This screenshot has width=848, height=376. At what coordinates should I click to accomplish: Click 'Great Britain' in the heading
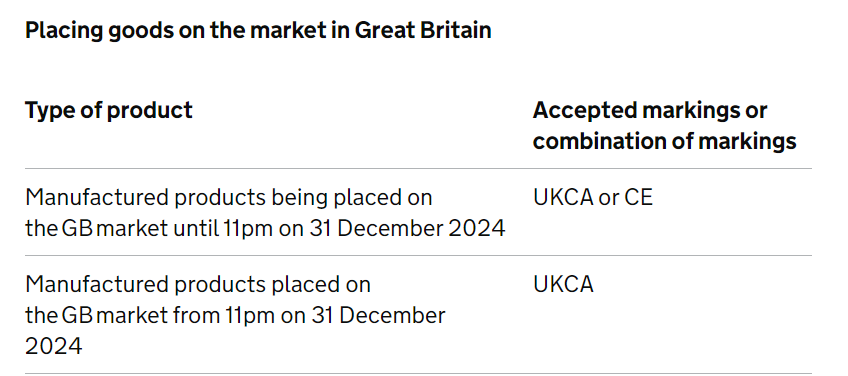coord(423,30)
